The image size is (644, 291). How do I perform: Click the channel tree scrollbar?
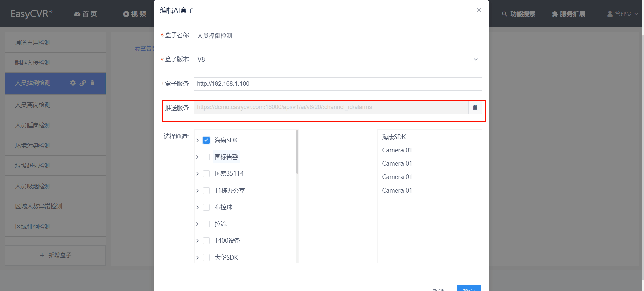(297, 152)
